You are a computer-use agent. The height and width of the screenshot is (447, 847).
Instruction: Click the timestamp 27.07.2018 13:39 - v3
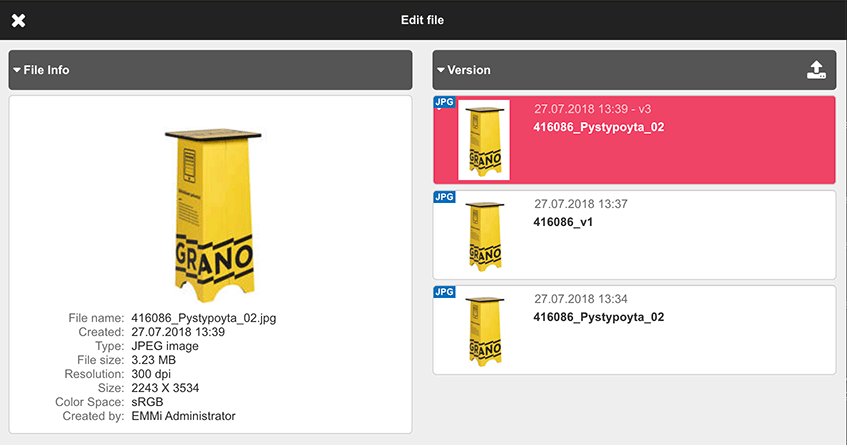593,109
